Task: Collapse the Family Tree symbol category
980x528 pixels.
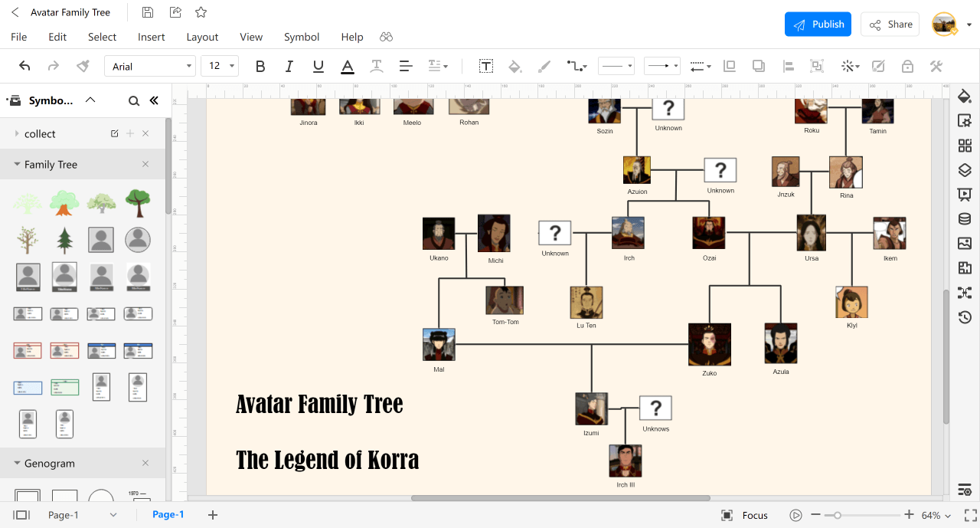Action: tap(17, 164)
